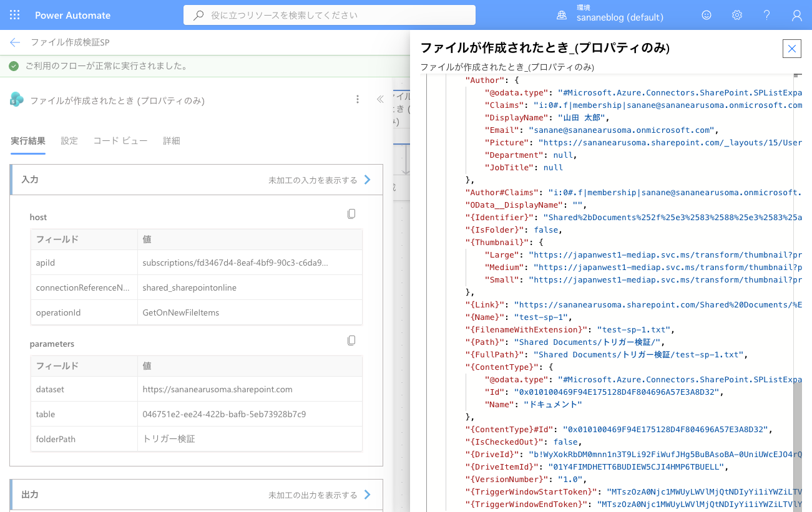The width and height of the screenshot is (812, 512).
Task: Select the sananeblog (default) environment
Action: [x=620, y=18]
